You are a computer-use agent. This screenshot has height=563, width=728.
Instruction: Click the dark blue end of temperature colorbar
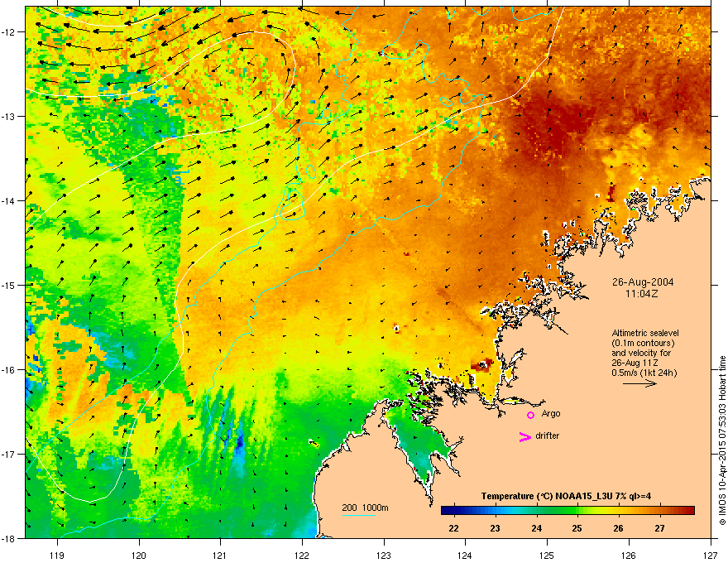447,511
